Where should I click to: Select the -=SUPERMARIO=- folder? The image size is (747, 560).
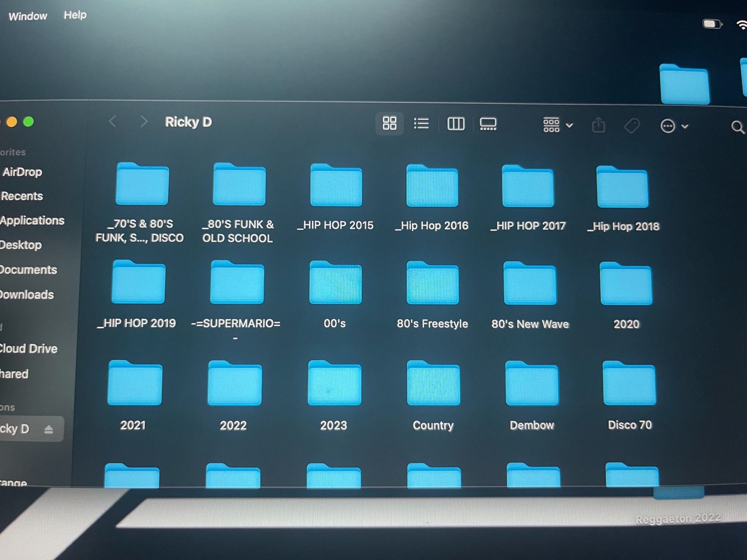237,282
